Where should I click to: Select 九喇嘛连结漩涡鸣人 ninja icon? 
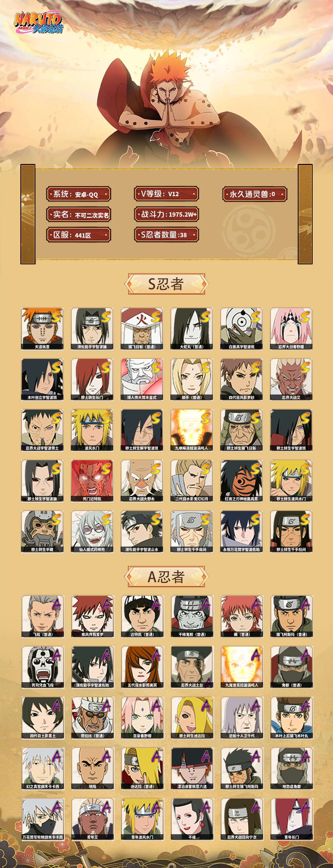[x=192, y=430]
